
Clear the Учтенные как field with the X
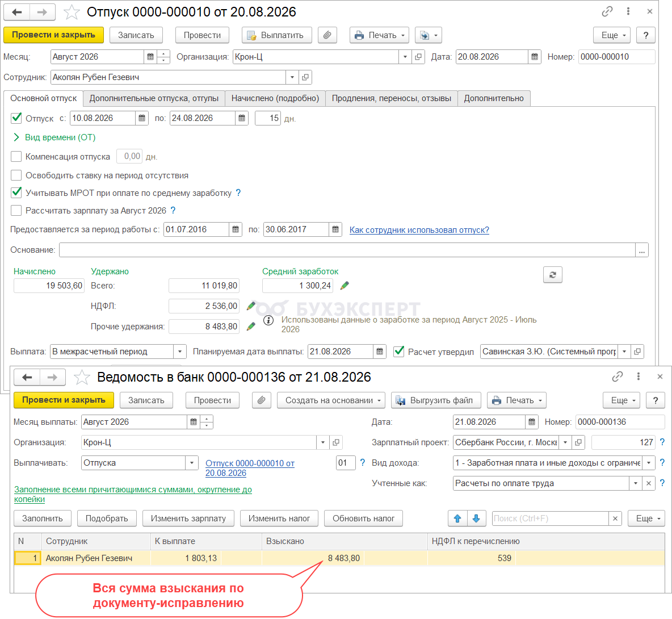pos(649,483)
